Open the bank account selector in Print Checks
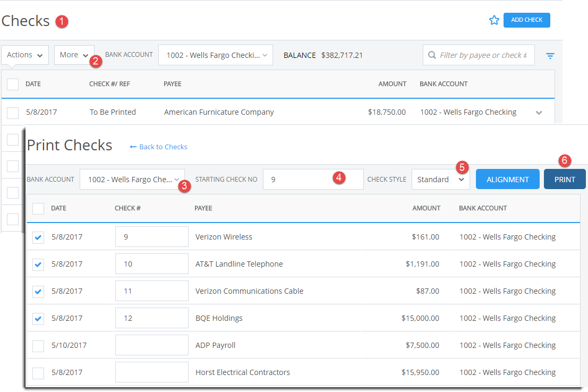The width and height of the screenshot is (588, 392). [132, 179]
